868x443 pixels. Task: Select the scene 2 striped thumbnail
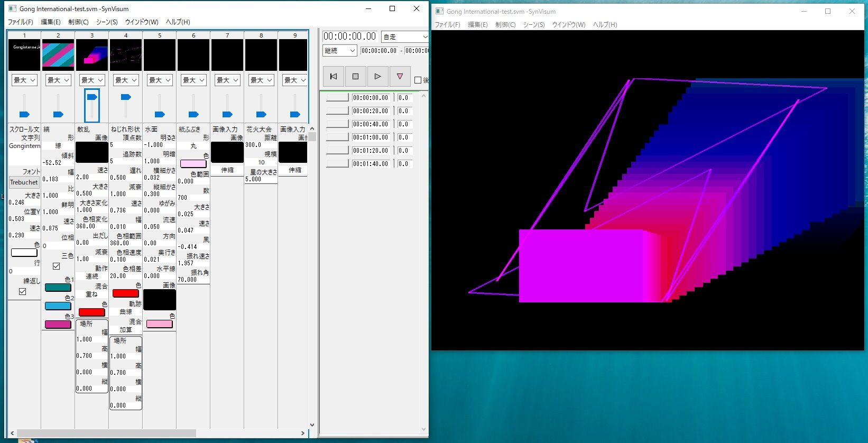click(x=58, y=55)
